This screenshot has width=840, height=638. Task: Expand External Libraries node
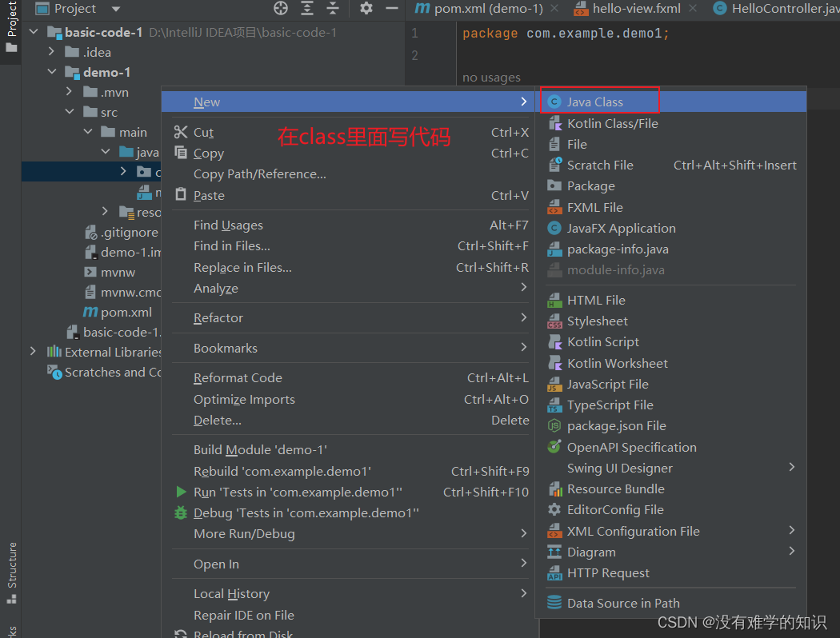click(34, 352)
